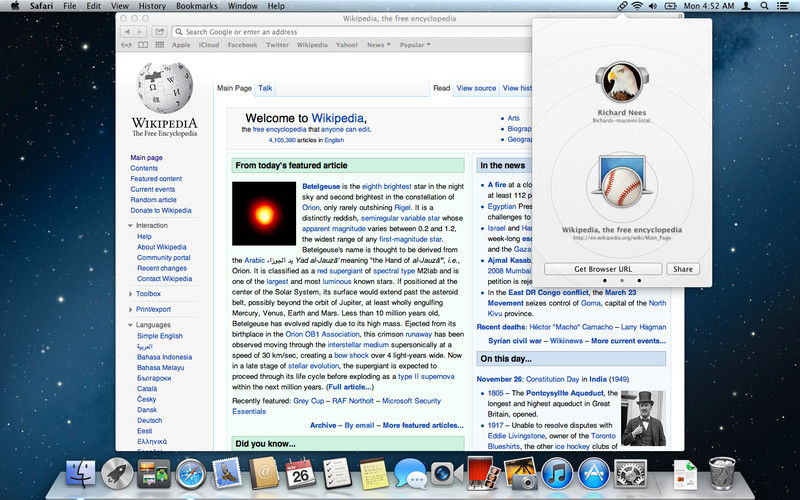Open the Betelgeuse article link
The height and width of the screenshot is (500, 800).
(x=321, y=187)
